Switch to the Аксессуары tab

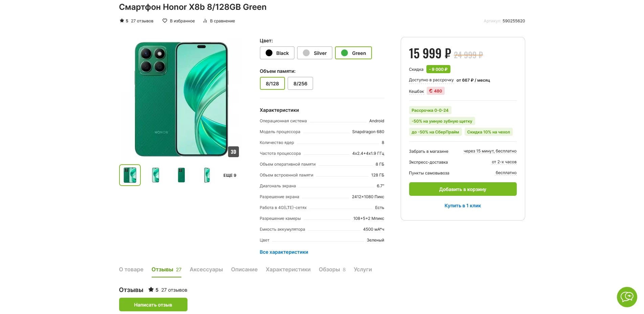pyautogui.click(x=206, y=270)
